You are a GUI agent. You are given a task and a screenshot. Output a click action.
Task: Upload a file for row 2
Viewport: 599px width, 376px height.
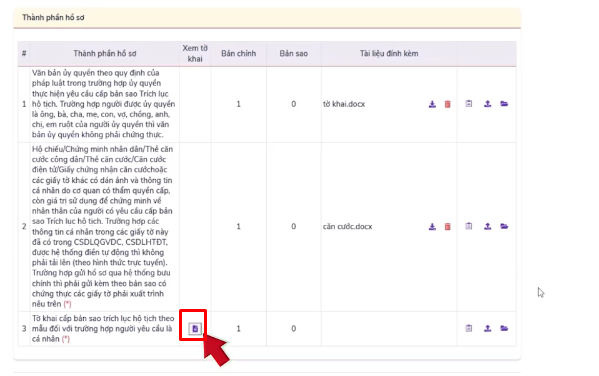pos(487,226)
